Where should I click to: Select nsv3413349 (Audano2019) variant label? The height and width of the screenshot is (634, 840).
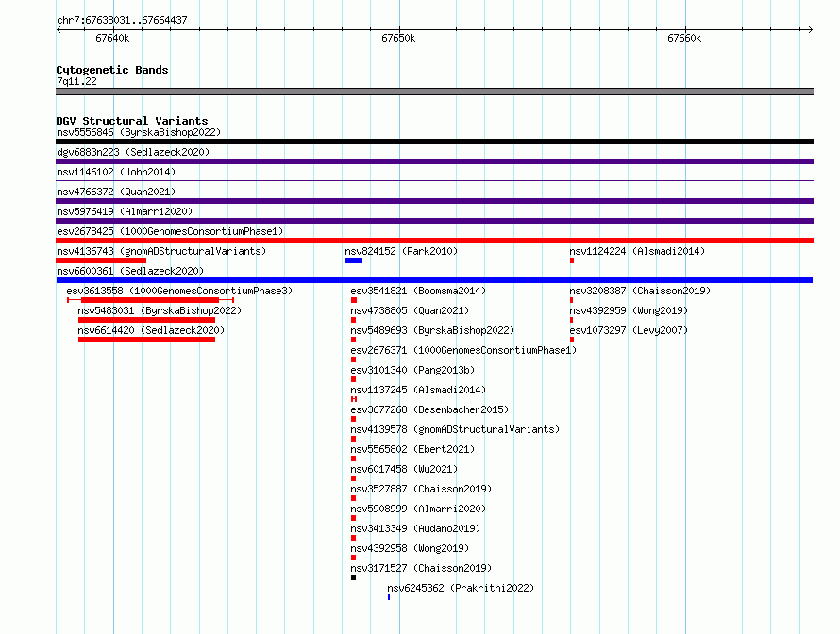415,528
